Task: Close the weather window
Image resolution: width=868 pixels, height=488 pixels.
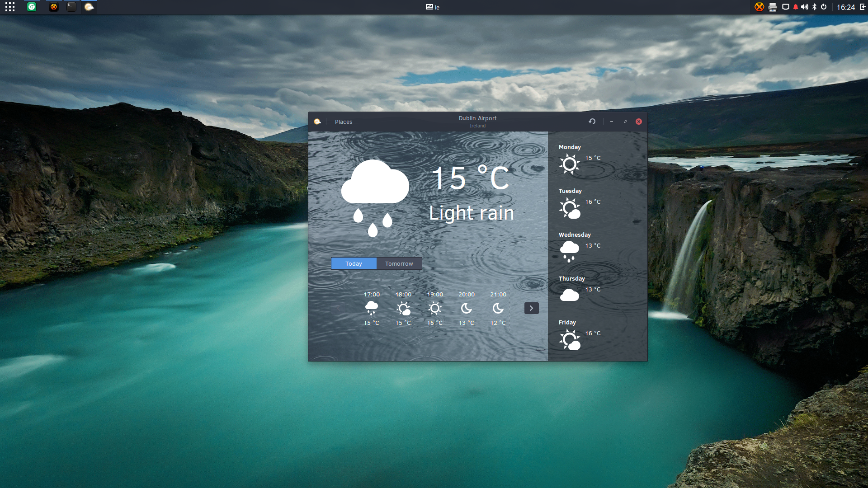Action: [x=639, y=122]
